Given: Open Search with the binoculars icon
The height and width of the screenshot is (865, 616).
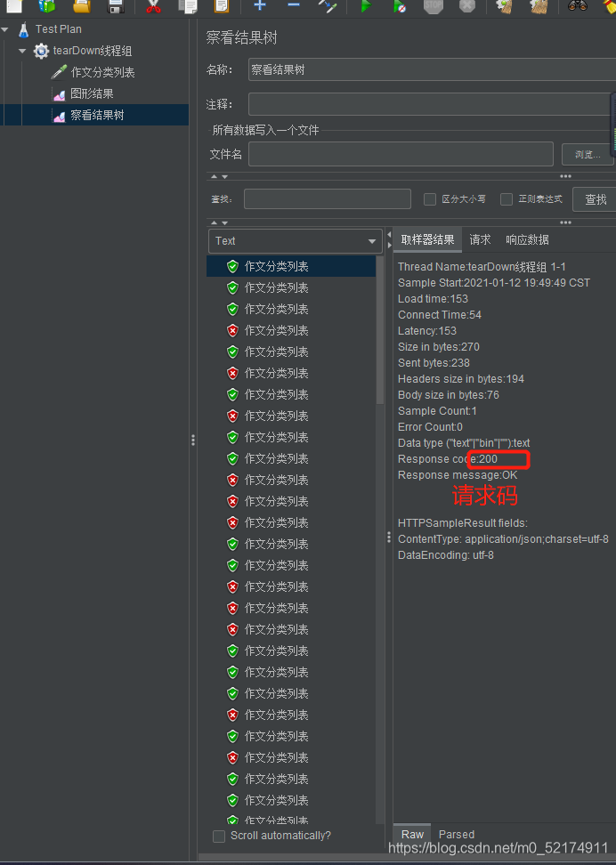Looking at the screenshot, I should pyautogui.click(x=578, y=5).
